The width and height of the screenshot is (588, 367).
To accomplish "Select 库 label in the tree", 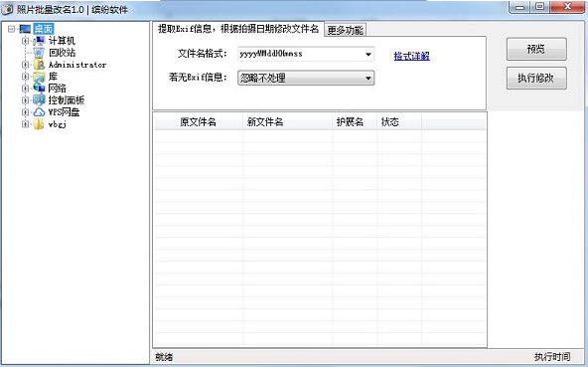I will coord(53,77).
